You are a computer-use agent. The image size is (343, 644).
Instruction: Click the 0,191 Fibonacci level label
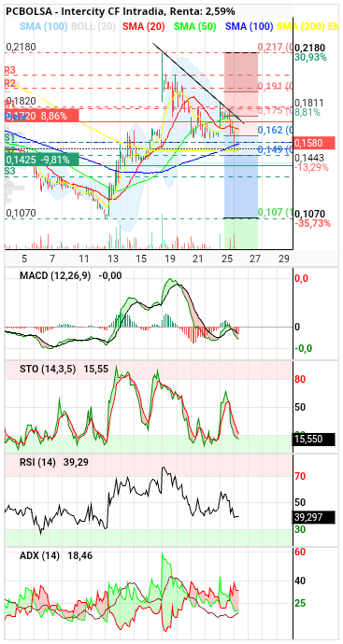coord(275,86)
